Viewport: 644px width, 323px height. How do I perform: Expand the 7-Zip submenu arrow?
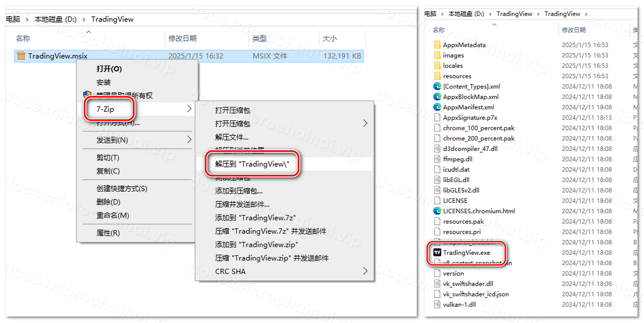(189, 109)
